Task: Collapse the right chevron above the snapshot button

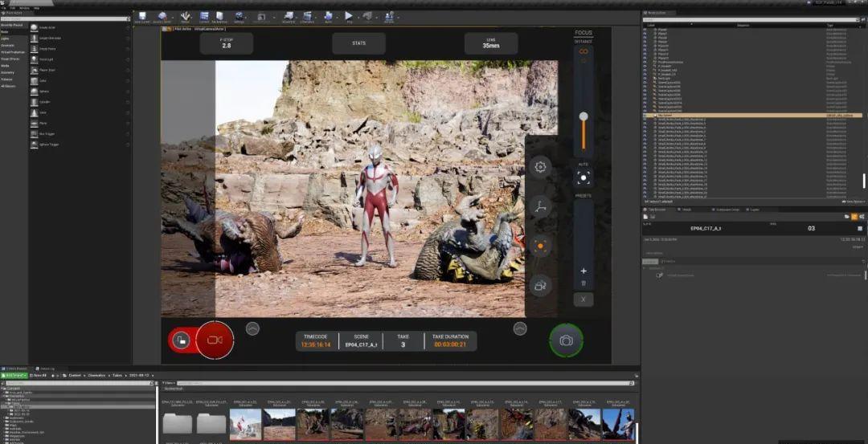Action: point(520,328)
